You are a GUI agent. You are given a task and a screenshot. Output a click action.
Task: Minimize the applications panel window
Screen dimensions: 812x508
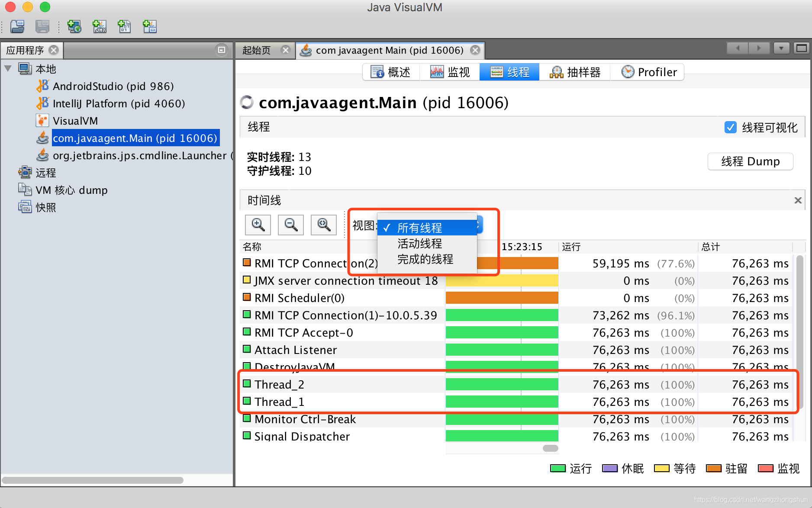pos(222,50)
